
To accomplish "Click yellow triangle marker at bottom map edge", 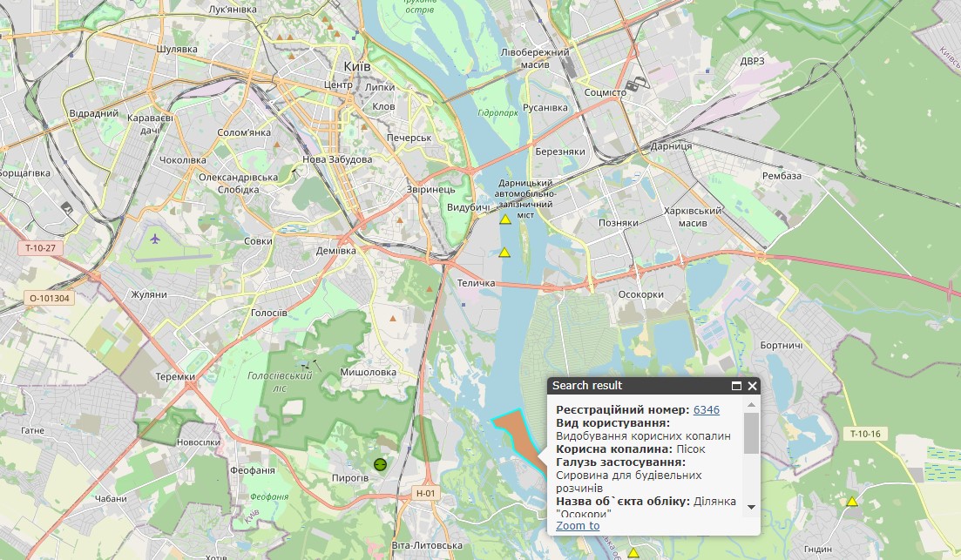I will [633, 552].
